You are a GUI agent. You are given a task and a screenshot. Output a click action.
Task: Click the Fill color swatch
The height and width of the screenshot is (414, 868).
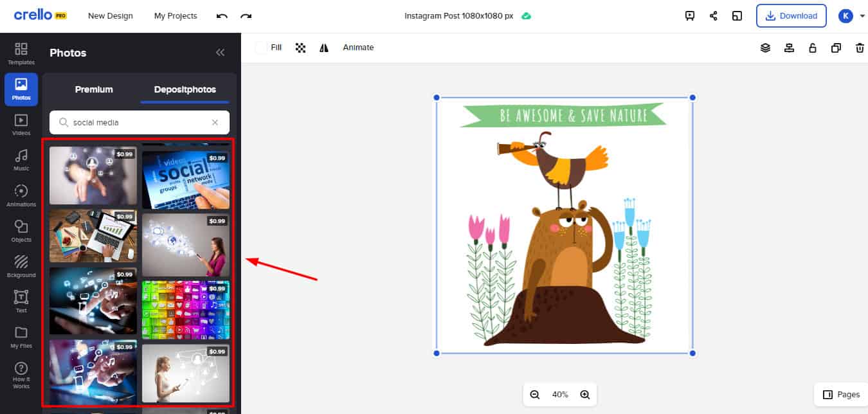click(x=262, y=48)
